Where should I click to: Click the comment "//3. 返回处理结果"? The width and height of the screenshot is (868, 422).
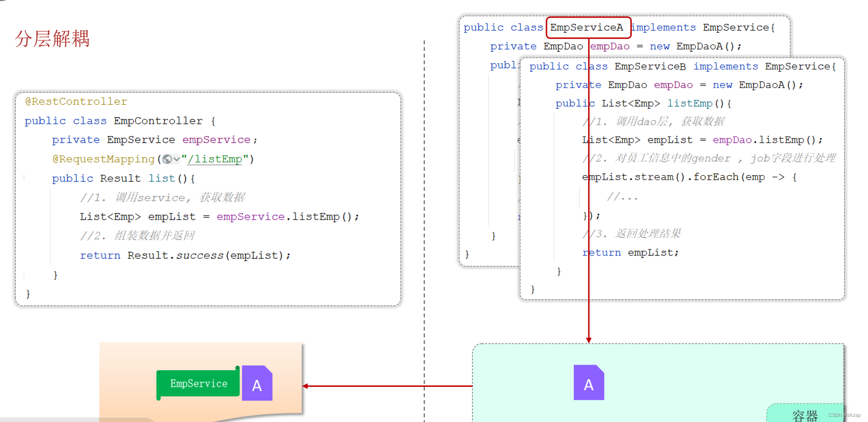pyautogui.click(x=632, y=234)
